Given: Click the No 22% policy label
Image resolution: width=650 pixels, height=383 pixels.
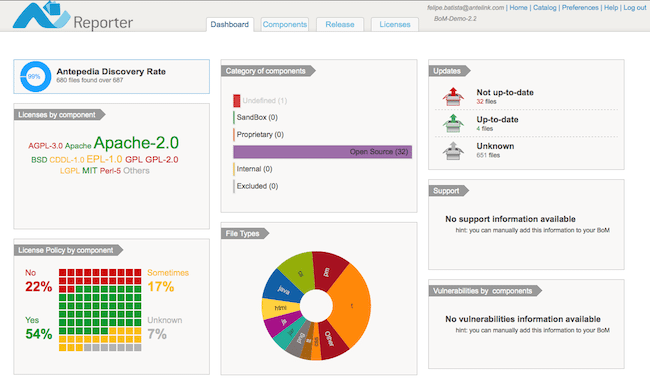Looking at the screenshot, I should coord(39,281).
